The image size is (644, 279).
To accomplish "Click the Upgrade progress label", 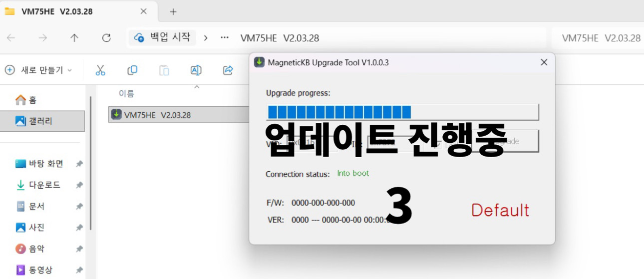I will pyautogui.click(x=298, y=93).
